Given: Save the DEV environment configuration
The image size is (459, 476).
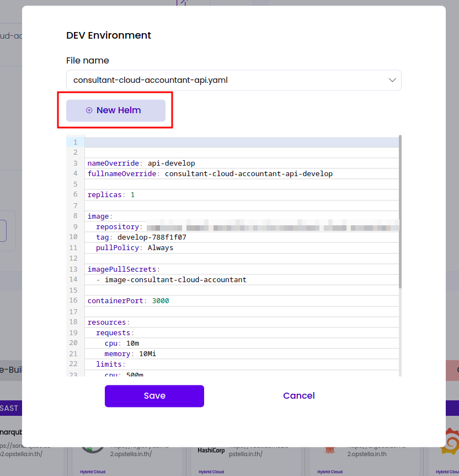Looking at the screenshot, I should [x=154, y=396].
